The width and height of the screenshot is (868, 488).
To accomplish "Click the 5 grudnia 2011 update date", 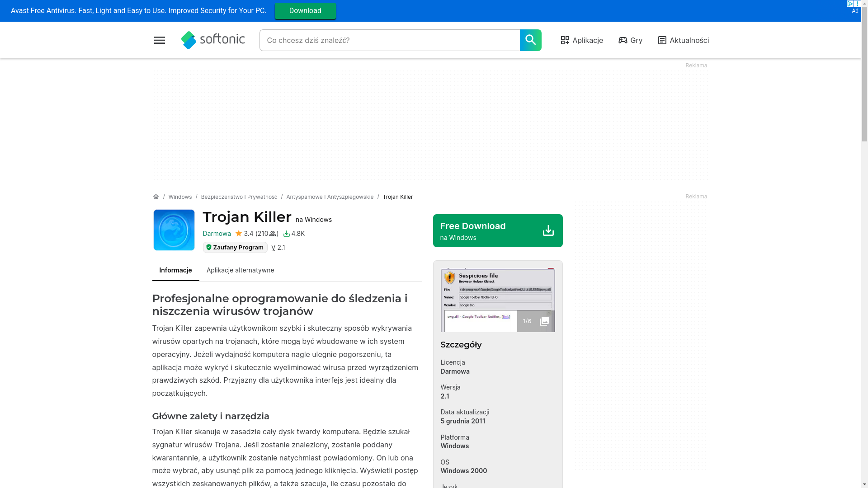I will click(463, 421).
